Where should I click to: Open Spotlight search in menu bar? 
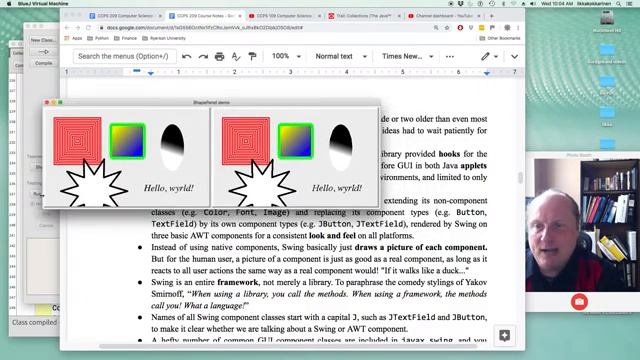click(x=619, y=4)
